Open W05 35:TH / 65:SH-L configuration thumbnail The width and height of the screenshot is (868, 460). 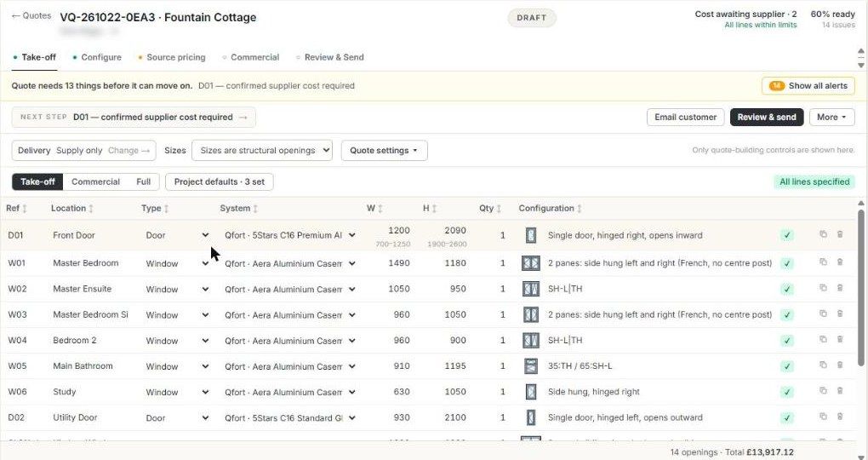click(x=531, y=365)
